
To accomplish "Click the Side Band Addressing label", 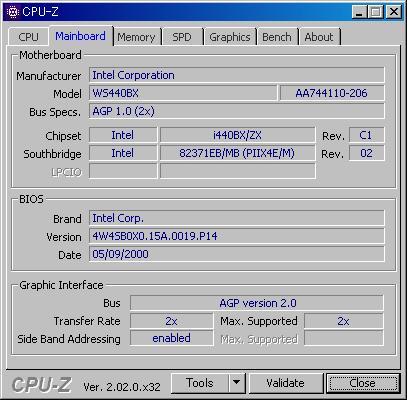I will [x=69, y=339].
